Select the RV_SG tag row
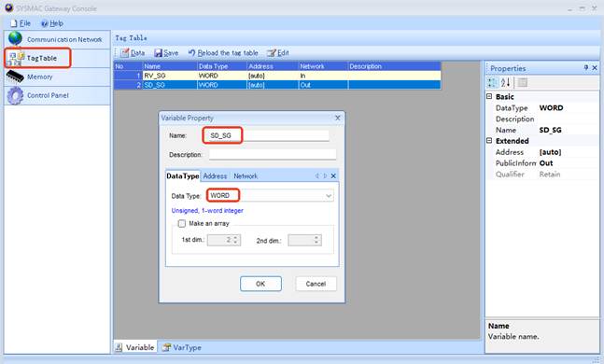The width and height of the screenshot is (604, 364). [277, 76]
